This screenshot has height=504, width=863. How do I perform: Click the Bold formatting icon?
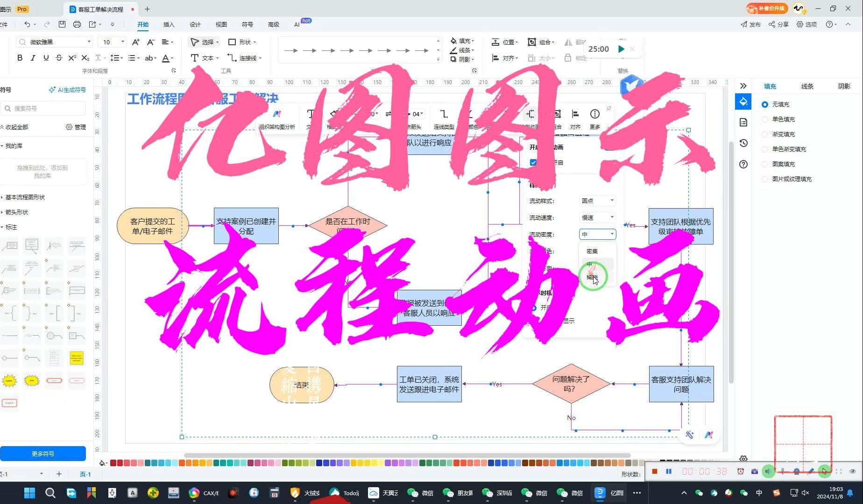tap(20, 58)
